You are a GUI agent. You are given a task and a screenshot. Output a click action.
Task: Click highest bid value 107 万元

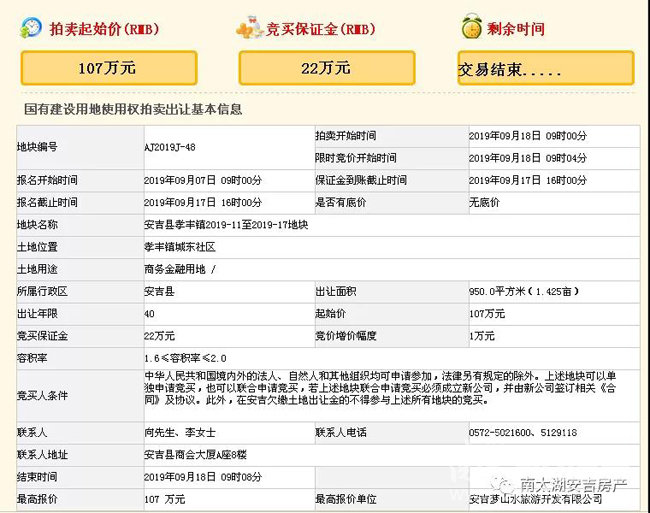pos(165,500)
